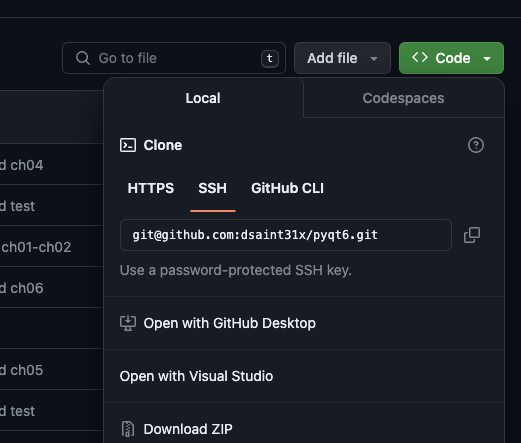
Task: Click the ch01-ch02 commit message
Action: coord(36,247)
